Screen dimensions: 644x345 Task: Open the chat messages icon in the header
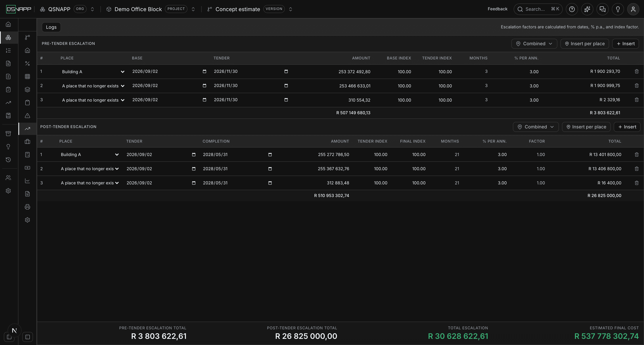(x=602, y=9)
